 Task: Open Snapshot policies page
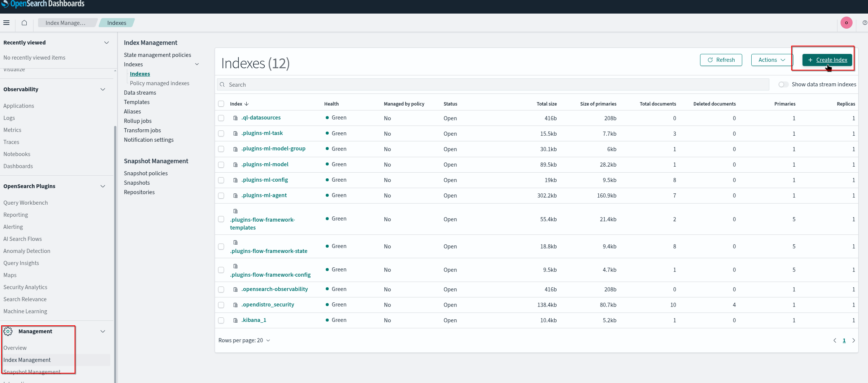(x=146, y=173)
